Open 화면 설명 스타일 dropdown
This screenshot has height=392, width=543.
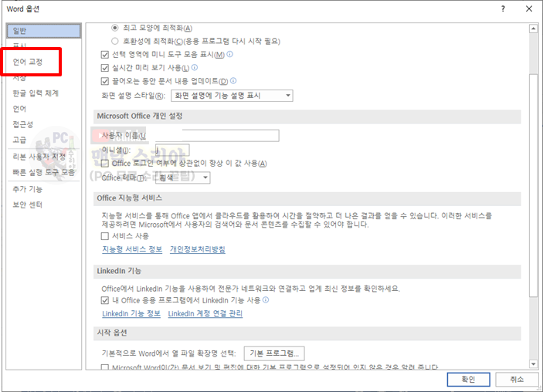232,96
